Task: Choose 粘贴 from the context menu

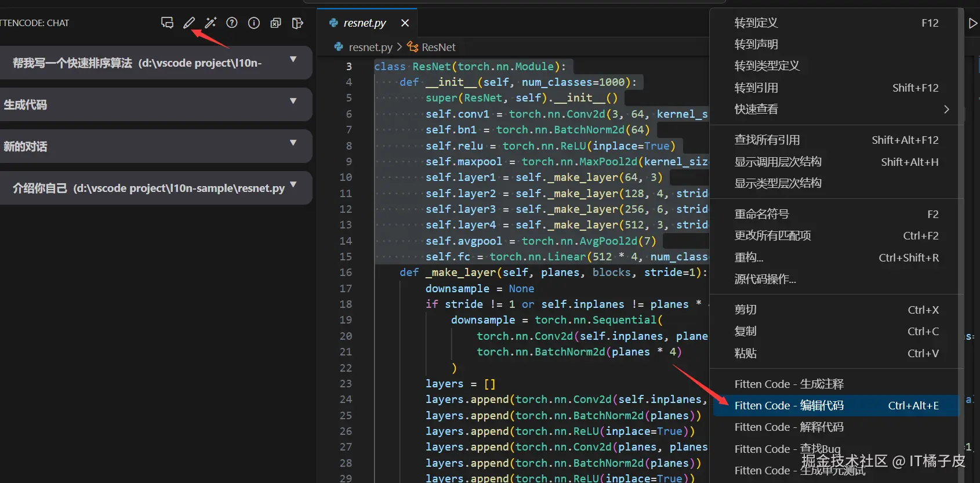Action: (x=836, y=353)
